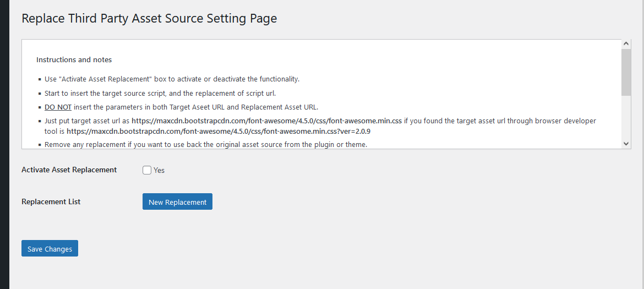This screenshot has height=289, width=644.
Task: Click the New Replacement button
Action: click(x=177, y=201)
